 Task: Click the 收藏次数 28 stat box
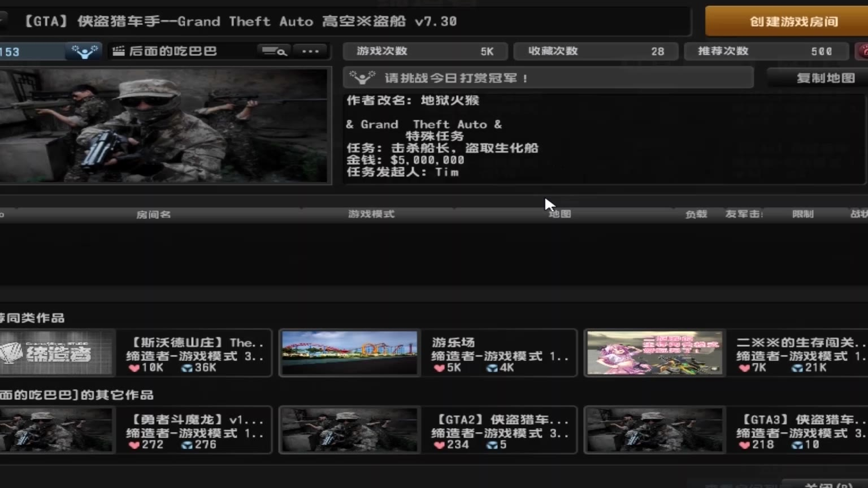596,51
